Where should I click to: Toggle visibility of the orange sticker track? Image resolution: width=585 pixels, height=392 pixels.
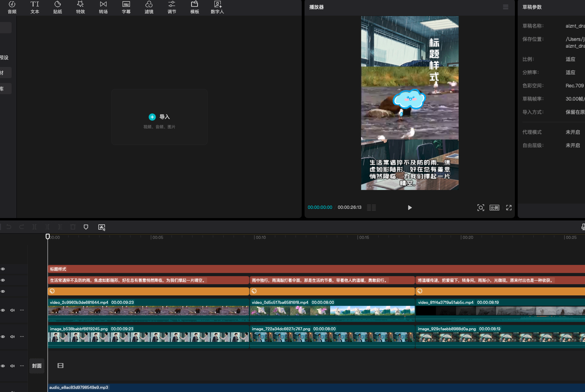3,291
